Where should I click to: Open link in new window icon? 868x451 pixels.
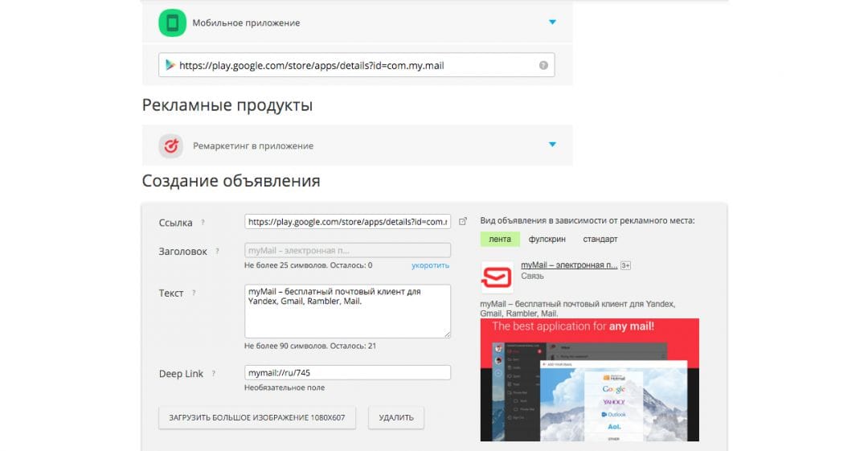(463, 221)
